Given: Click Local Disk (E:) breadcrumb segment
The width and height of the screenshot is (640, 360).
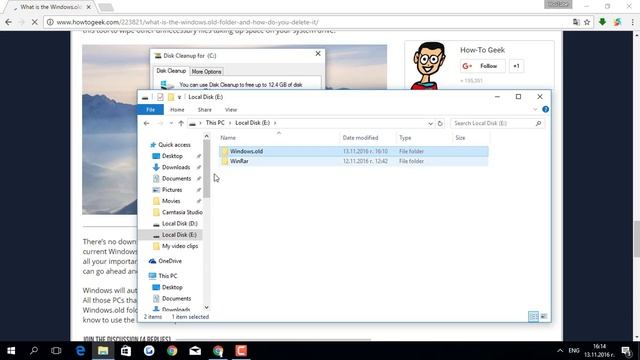Looking at the screenshot, I should click(252, 123).
